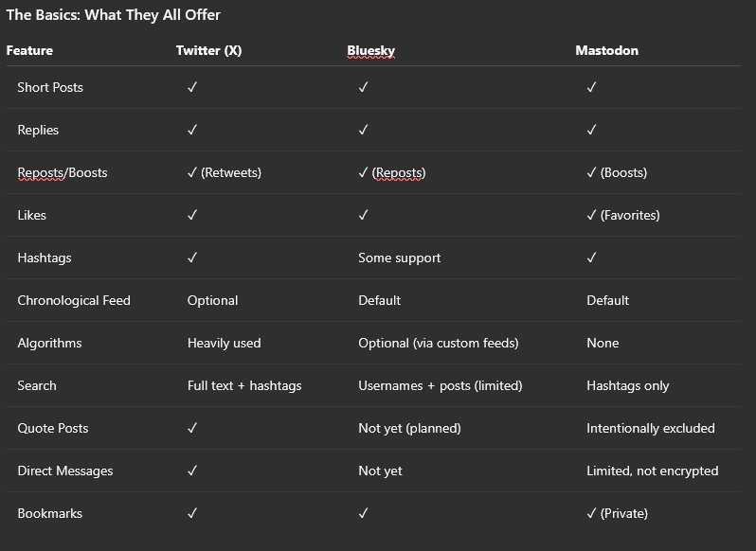The image size is (756, 551).
Task: Click the 'Full text + hashtags' search cell
Action: pyautogui.click(x=244, y=386)
